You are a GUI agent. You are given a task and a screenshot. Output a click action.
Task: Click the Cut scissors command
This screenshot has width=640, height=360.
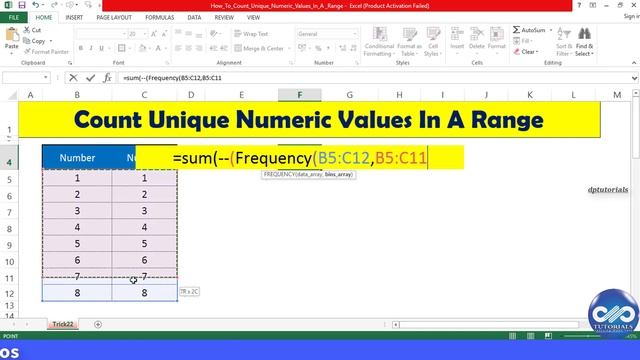pyautogui.click(x=32, y=30)
